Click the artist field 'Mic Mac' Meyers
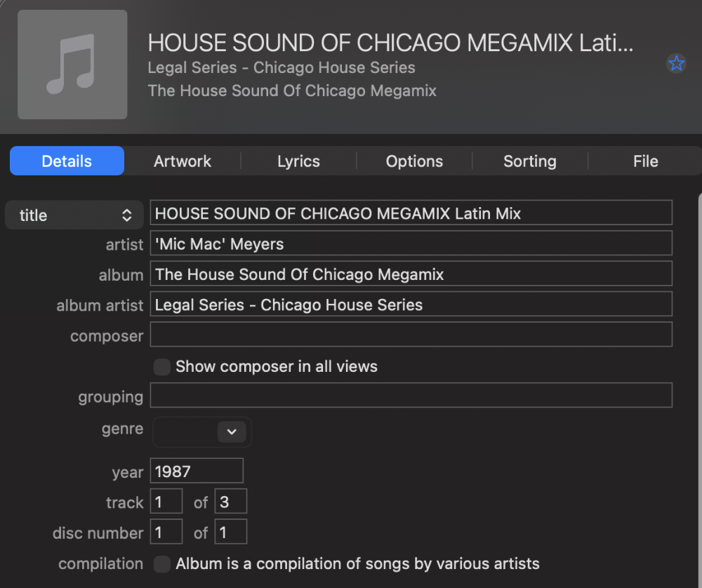 click(x=411, y=243)
